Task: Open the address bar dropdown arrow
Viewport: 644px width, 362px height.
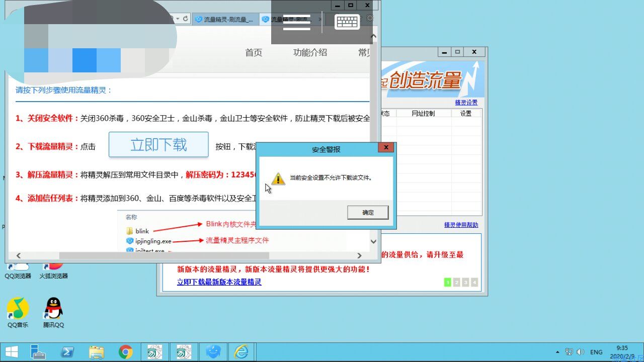Action: click(x=178, y=19)
